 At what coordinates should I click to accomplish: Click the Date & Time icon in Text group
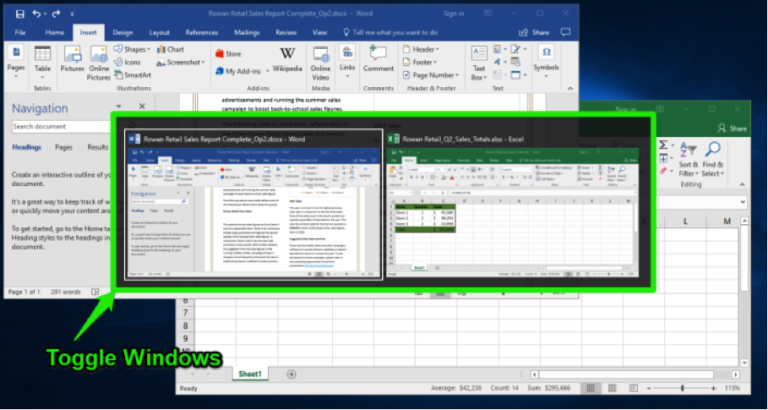(515, 62)
